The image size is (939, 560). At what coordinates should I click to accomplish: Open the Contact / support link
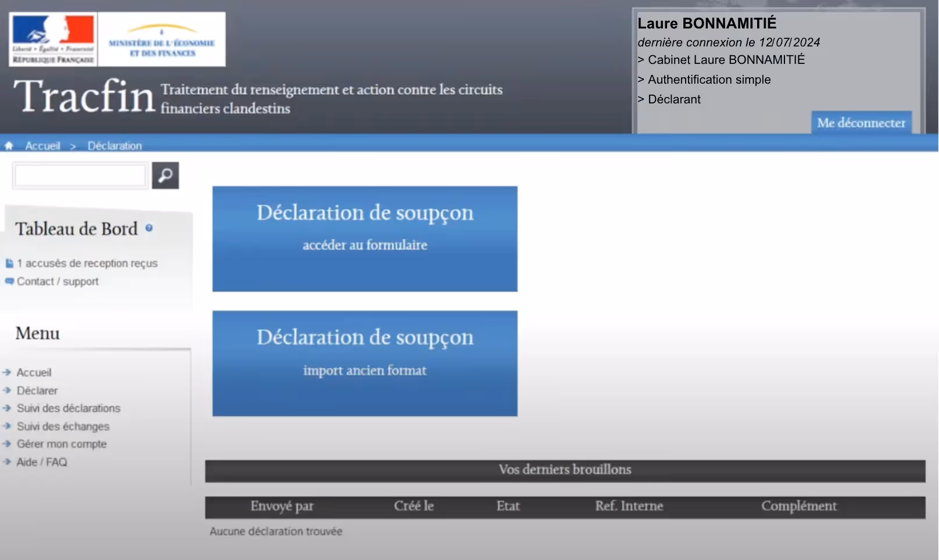58,281
